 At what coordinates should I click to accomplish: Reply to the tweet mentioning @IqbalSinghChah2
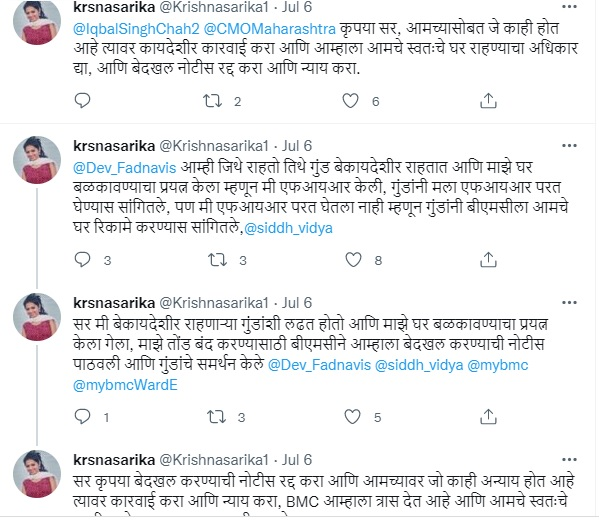(x=82, y=100)
